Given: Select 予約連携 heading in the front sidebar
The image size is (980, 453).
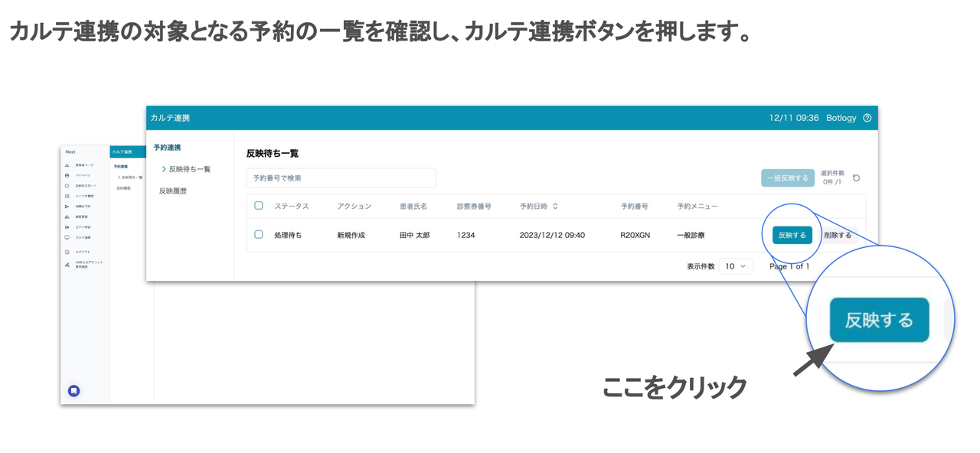Looking at the screenshot, I should point(167,147).
